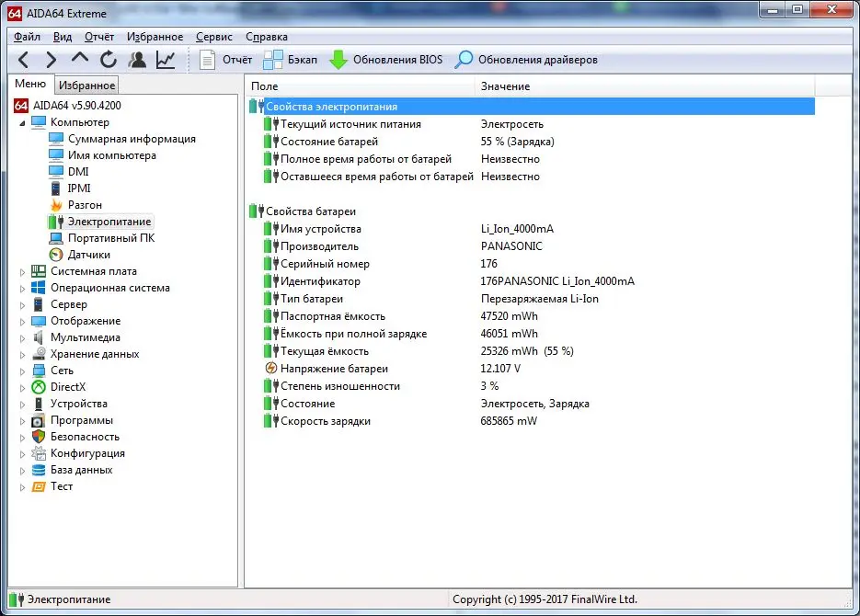
Task: Expand the DirectX node
Action: click(22, 387)
